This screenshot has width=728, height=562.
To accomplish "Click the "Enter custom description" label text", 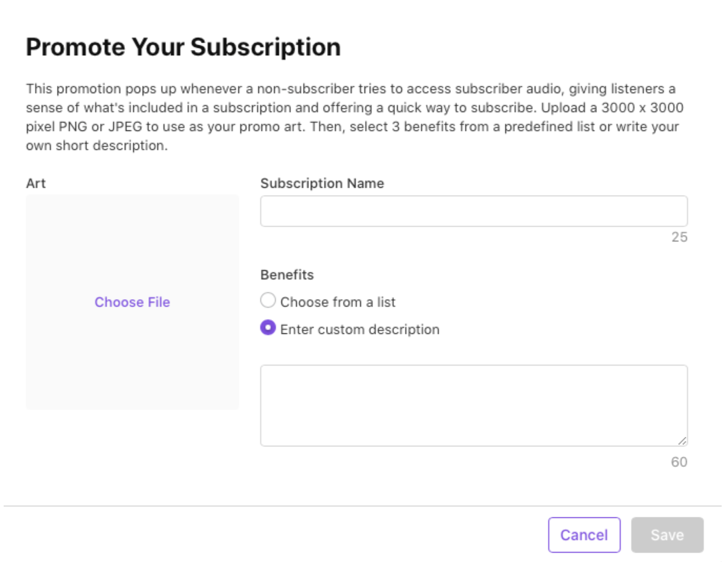I will [360, 329].
